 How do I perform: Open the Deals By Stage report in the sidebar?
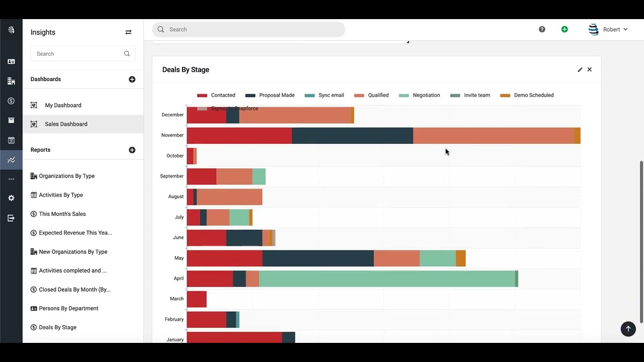point(58,327)
